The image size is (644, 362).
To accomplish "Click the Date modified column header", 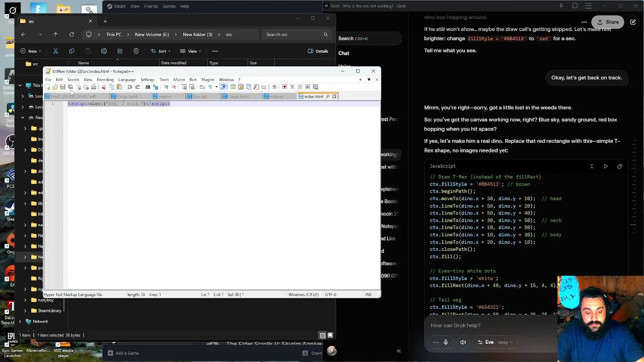I will 174,63.
